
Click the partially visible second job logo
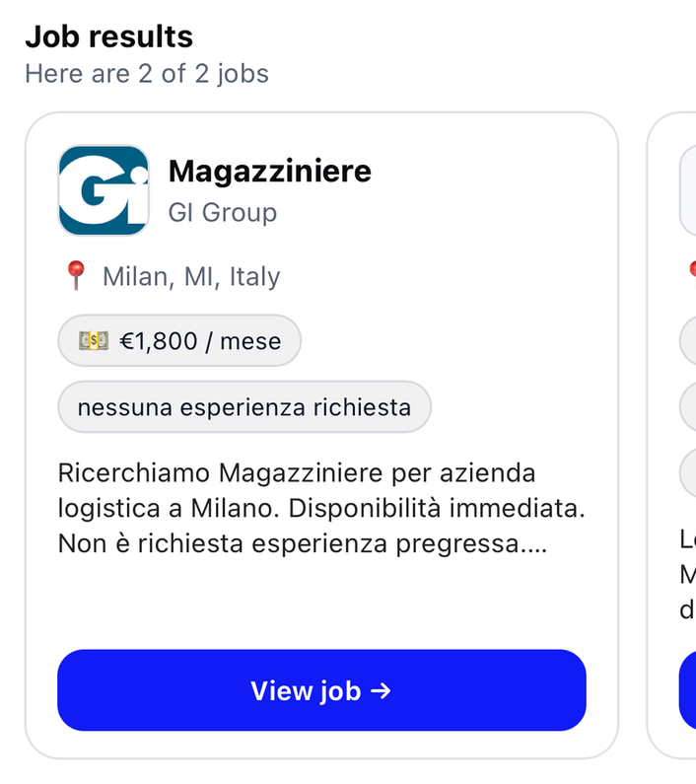coord(688,190)
